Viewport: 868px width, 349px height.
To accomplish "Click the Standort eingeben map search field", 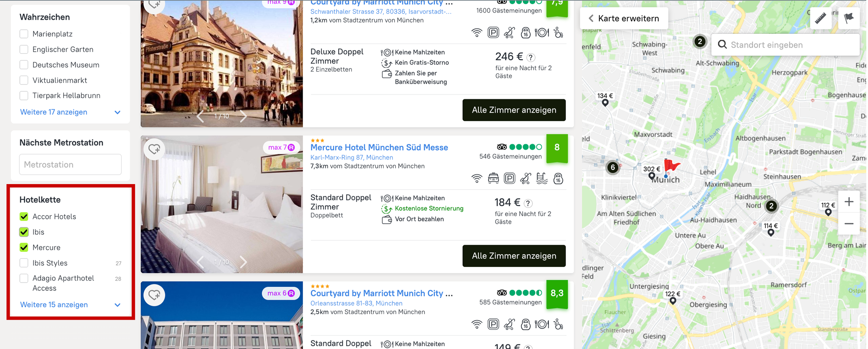I will point(788,45).
